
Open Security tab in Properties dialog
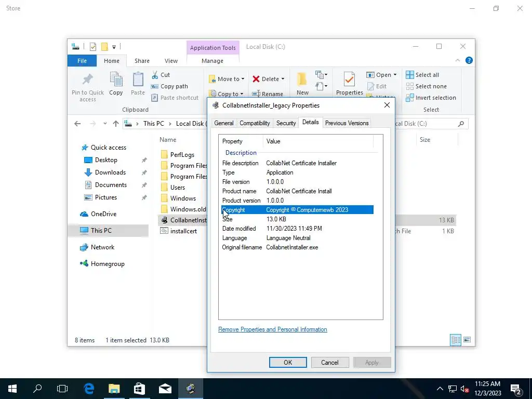pos(286,123)
